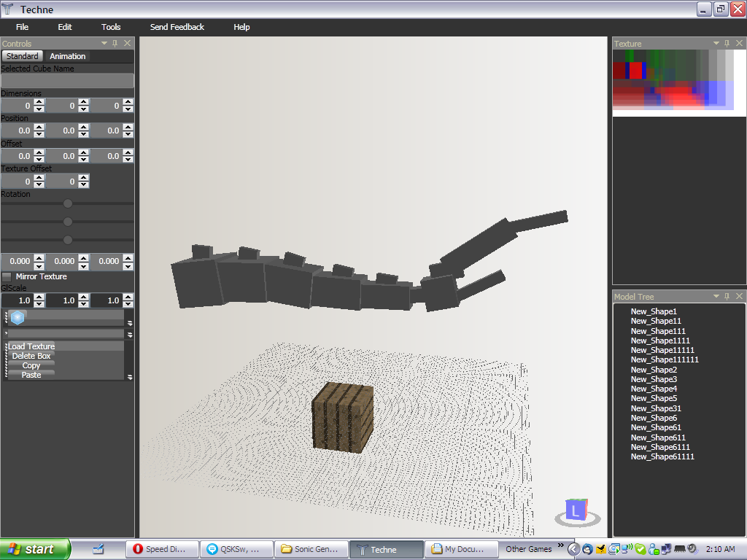Pin the Controls panel using its pin icon
The height and width of the screenshot is (560, 747).
(x=115, y=43)
